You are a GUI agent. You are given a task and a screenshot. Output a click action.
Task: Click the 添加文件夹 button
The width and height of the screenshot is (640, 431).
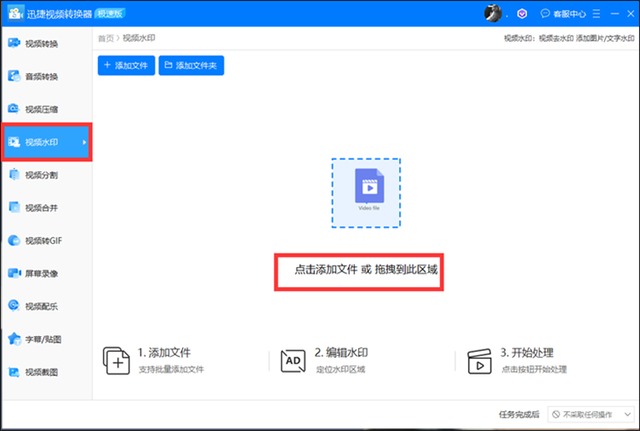pos(193,65)
